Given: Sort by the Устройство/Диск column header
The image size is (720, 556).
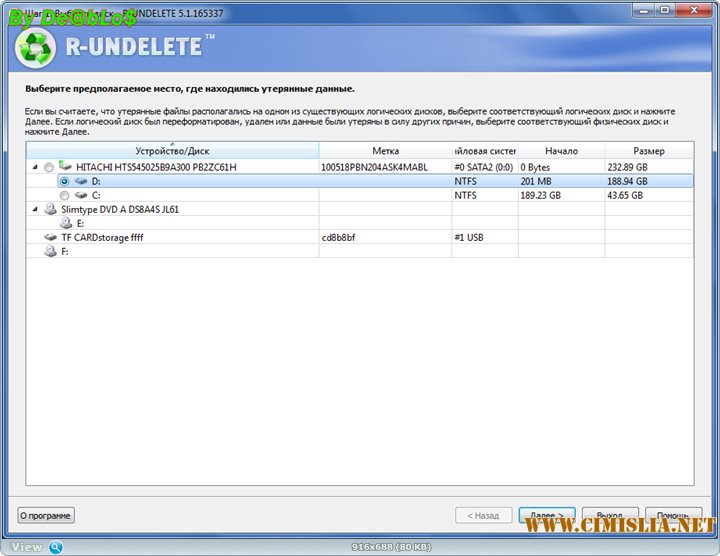Looking at the screenshot, I should pos(173,151).
